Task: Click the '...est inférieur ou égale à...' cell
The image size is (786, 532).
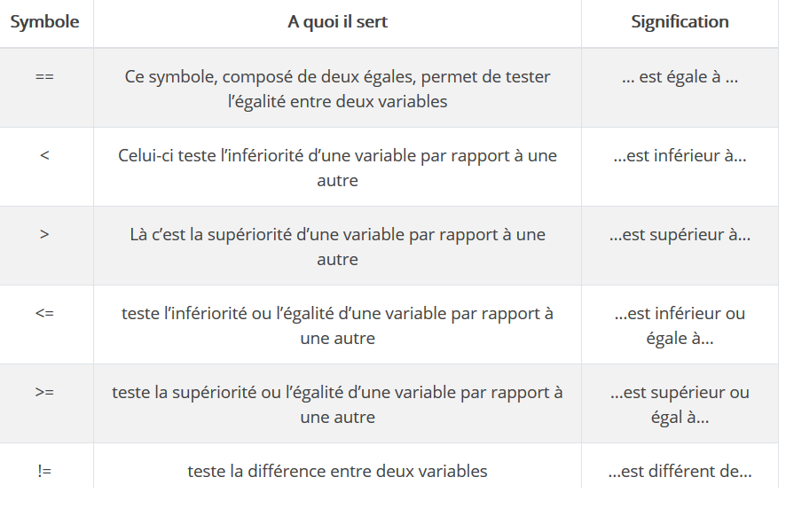Action: [x=680, y=325]
